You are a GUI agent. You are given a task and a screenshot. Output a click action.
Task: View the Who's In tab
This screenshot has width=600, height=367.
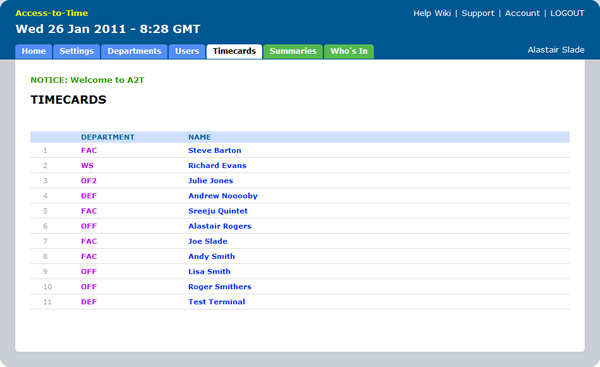coord(349,51)
